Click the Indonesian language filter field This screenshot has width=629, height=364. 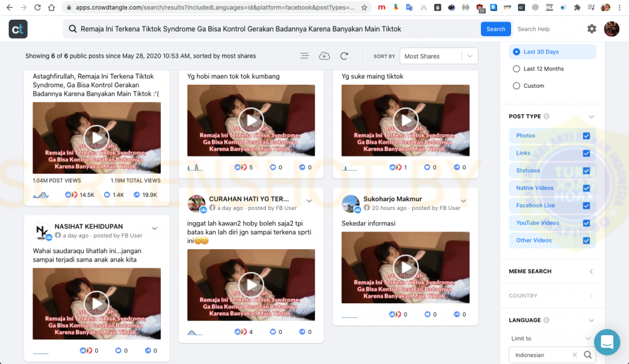552,355
